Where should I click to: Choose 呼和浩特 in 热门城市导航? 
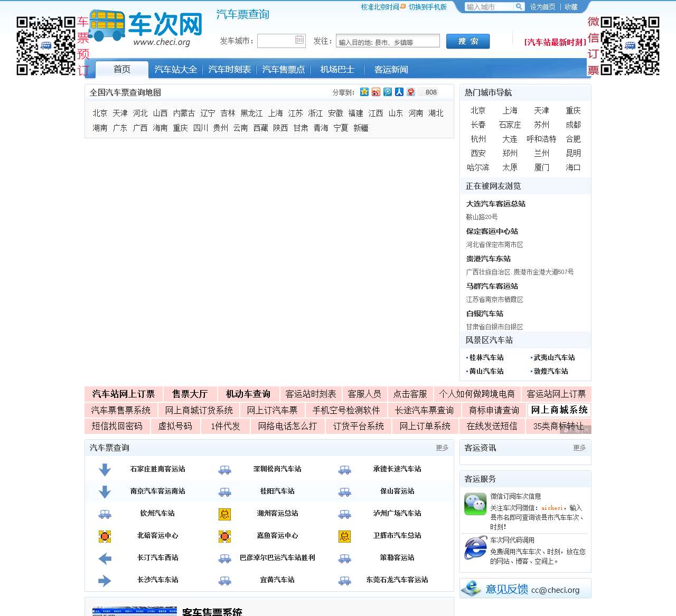click(x=541, y=139)
